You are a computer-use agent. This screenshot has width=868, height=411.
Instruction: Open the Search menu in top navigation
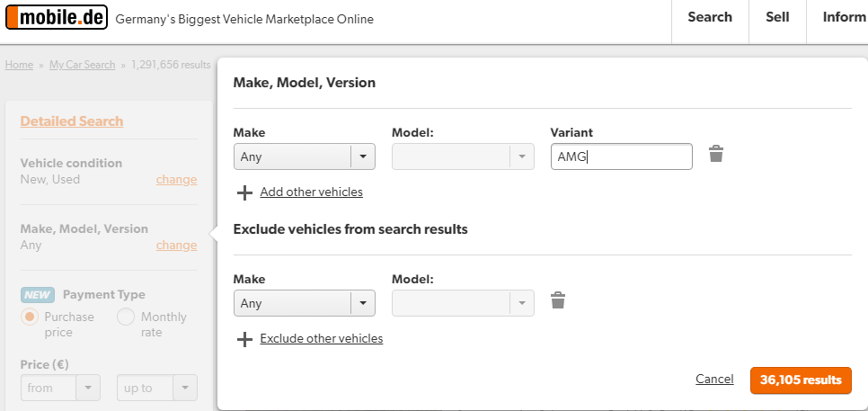click(710, 17)
